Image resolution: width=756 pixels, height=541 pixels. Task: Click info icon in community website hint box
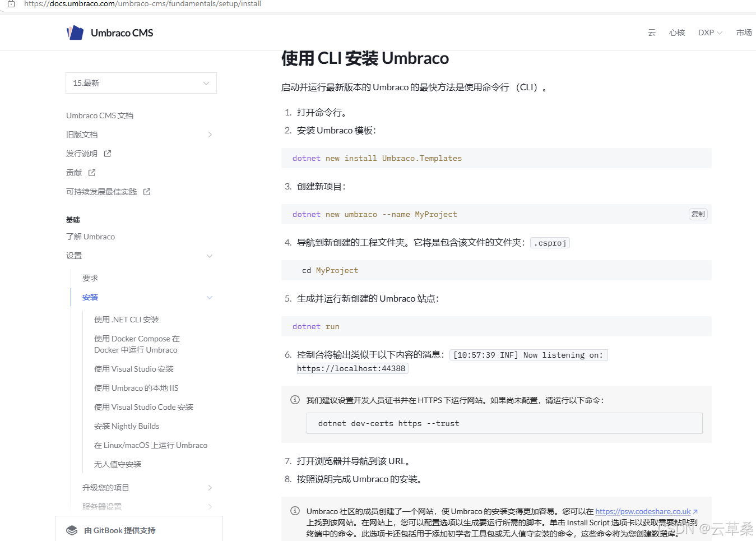pyautogui.click(x=295, y=511)
